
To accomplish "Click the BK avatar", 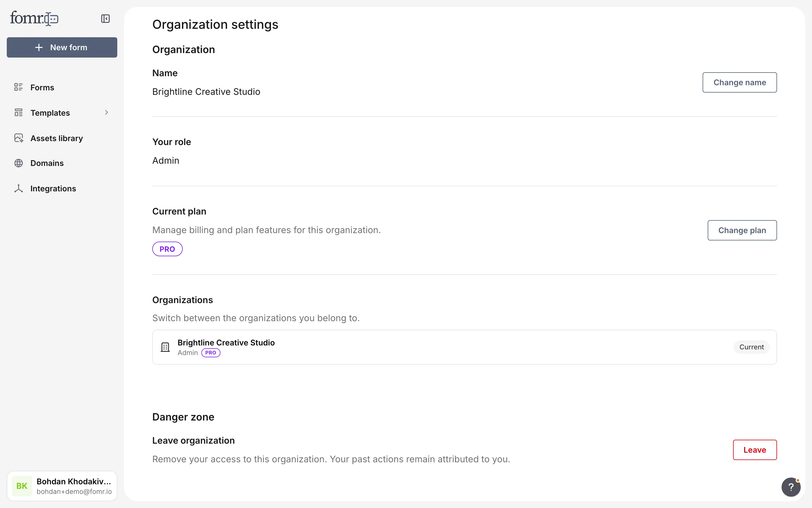I will pos(22,486).
